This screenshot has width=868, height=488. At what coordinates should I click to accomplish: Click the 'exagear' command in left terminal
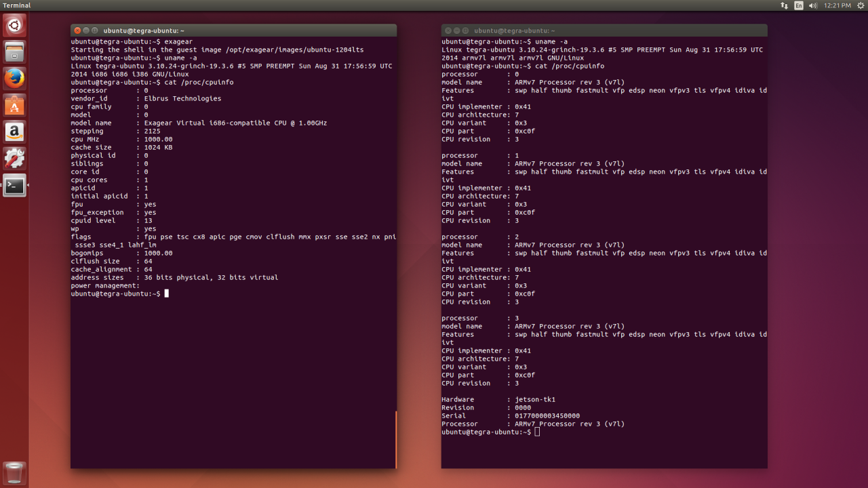(x=179, y=41)
